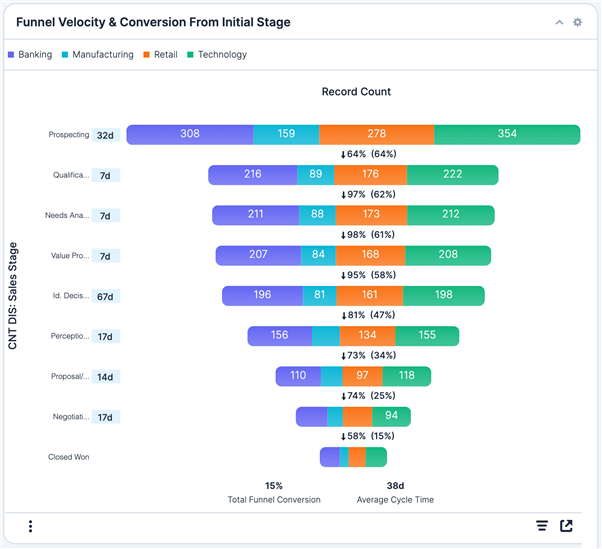
Task: Open the three-dot more options menu
Action: (x=31, y=526)
